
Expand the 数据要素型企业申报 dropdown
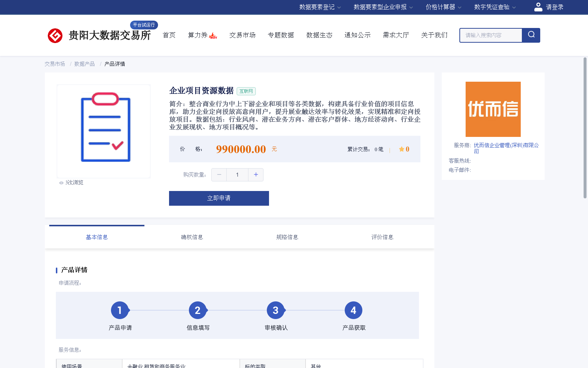383,7
